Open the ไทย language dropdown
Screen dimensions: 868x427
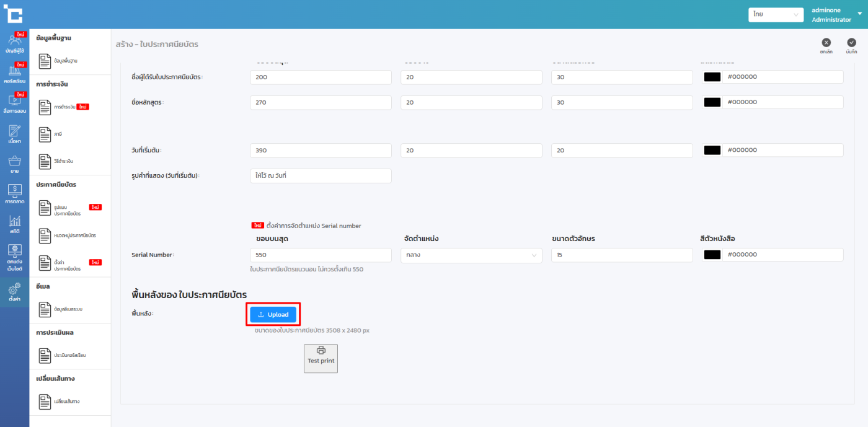point(776,14)
